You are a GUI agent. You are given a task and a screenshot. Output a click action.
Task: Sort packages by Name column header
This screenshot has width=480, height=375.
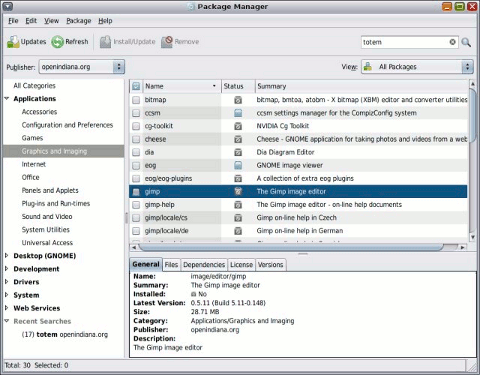(182, 86)
